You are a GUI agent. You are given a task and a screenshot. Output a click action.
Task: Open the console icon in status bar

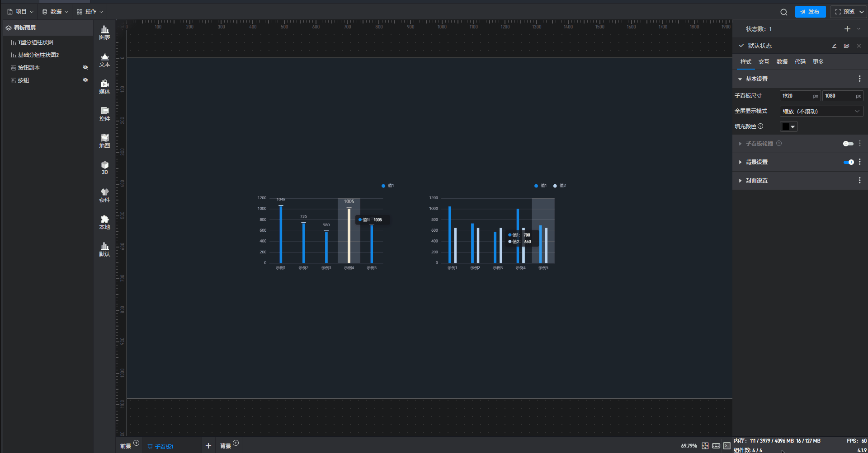tap(727, 446)
